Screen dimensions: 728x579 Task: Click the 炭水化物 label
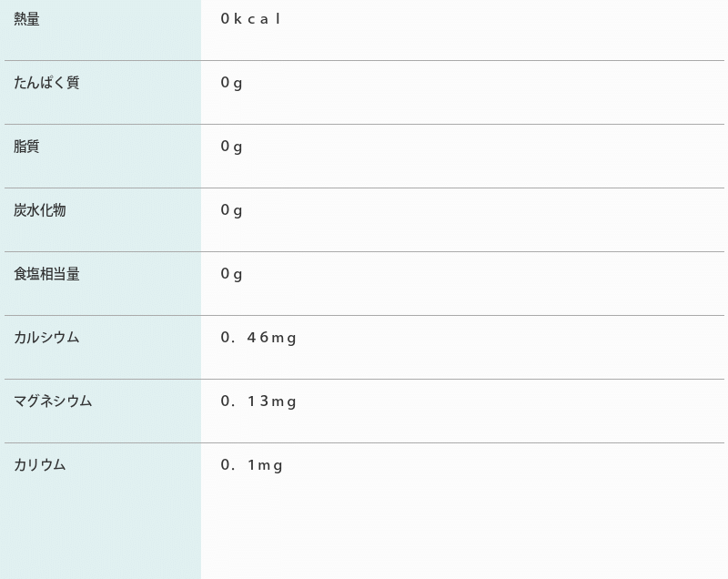point(40,210)
